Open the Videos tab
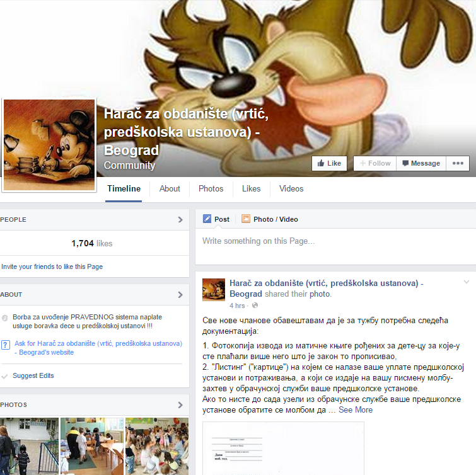The image size is (476, 475). click(291, 189)
